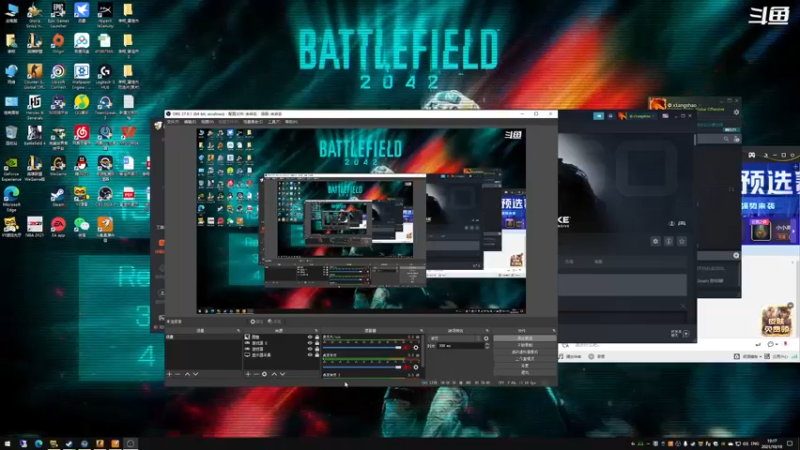Mute the mic/Aux channel in mixer
800x450 pixels.
click(x=407, y=347)
